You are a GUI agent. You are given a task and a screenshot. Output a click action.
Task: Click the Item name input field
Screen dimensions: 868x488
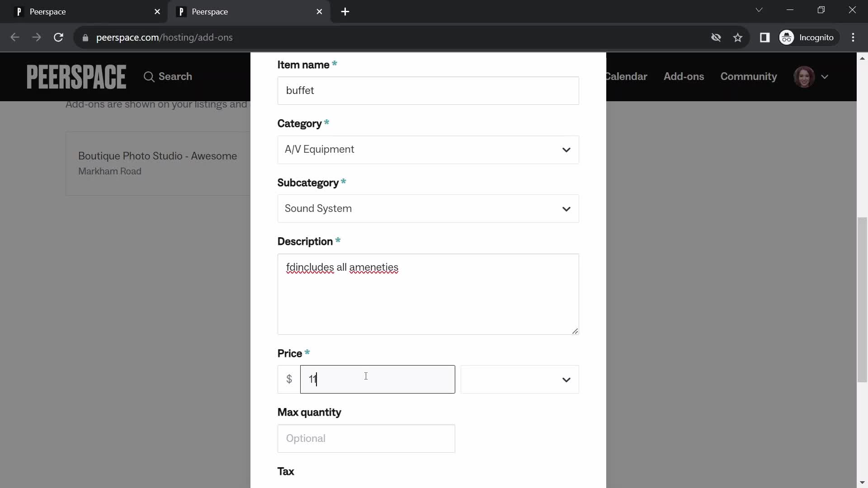click(428, 90)
